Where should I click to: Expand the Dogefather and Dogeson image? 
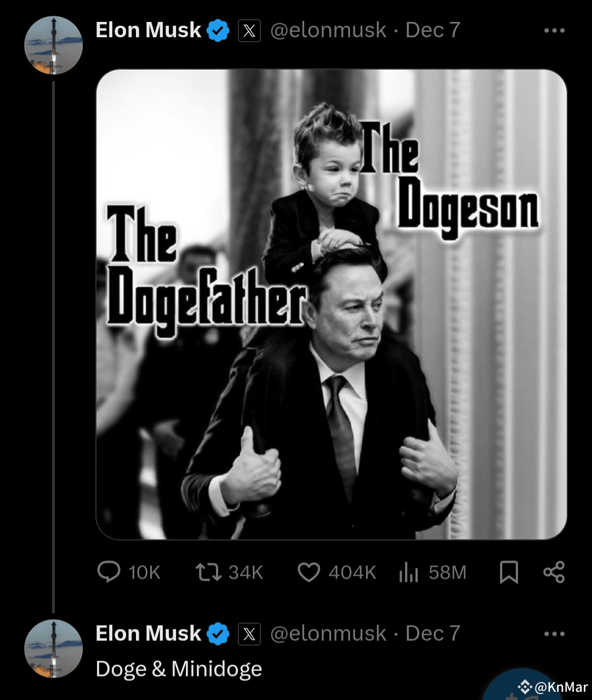[331, 304]
